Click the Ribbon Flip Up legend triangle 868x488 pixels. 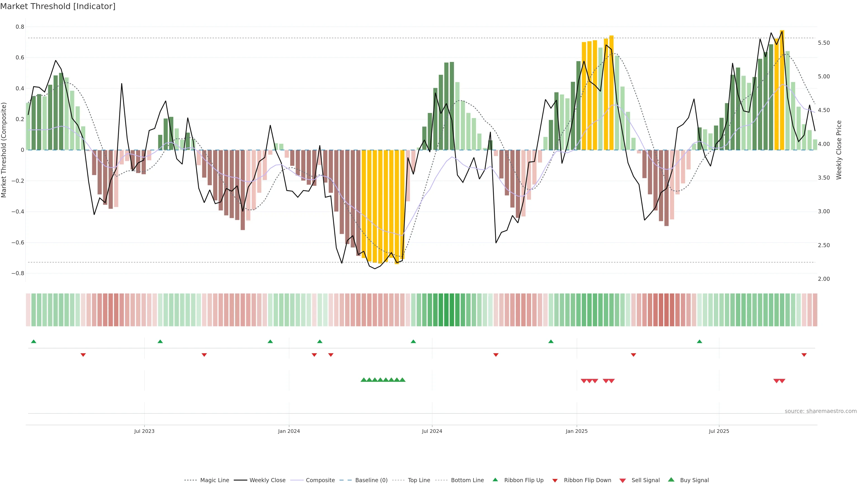click(x=495, y=480)
